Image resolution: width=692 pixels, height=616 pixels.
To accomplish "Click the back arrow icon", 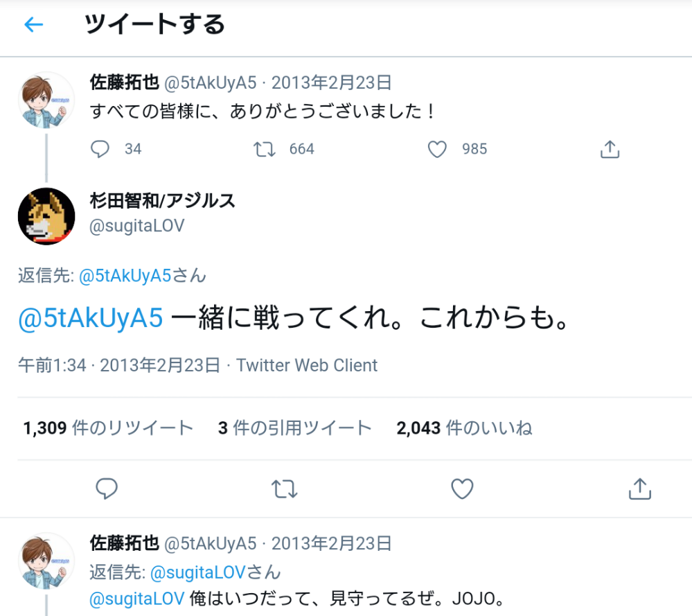I will (33, 26).
